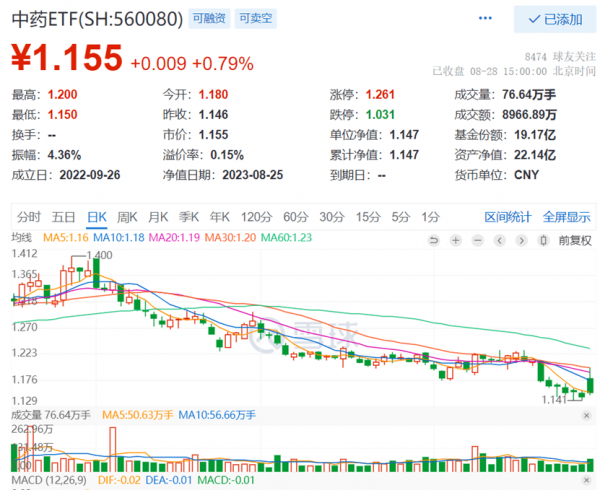Click the crosshair toggle icon beside 前复权
Screen dimensions: 600x490
543,241
